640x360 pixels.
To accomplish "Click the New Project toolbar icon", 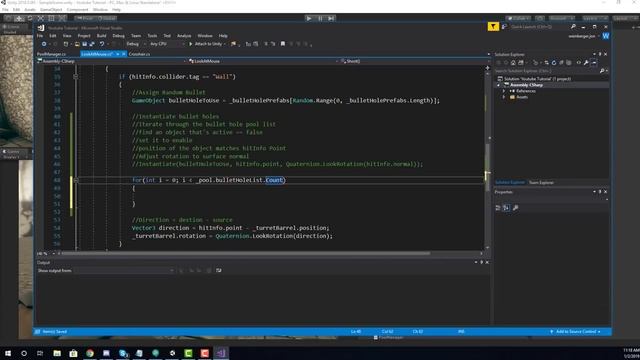I will [66, 44].
